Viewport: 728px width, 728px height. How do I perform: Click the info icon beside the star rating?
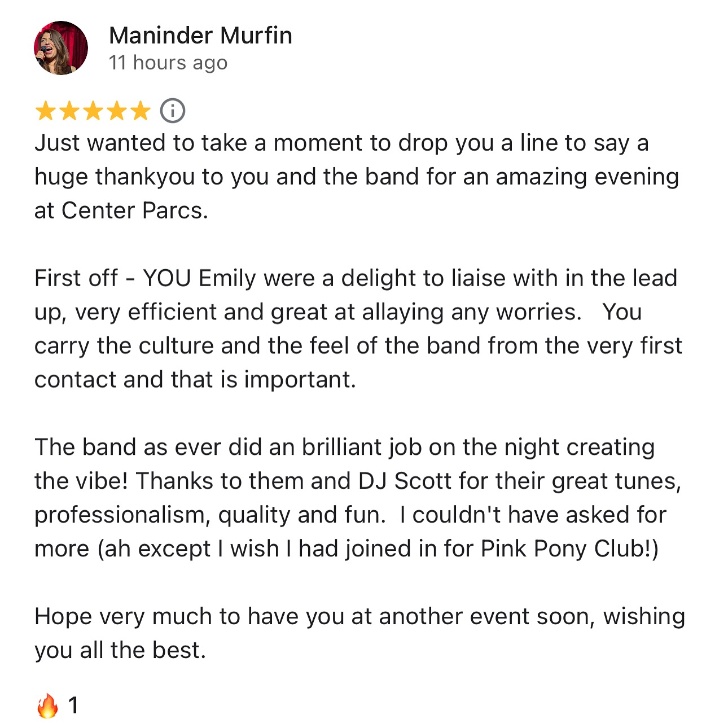click(172, 111)
